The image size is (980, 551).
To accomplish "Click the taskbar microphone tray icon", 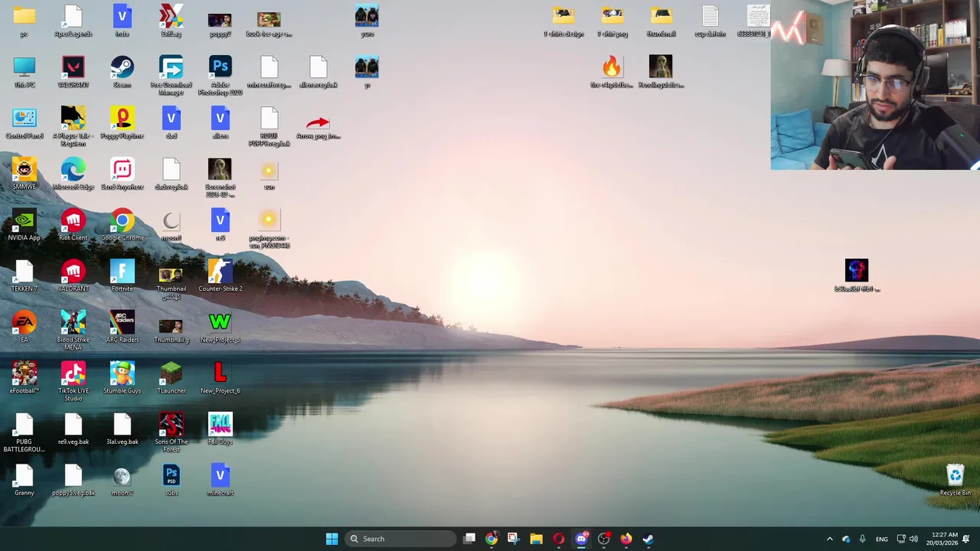I will (x=862, y=539).
